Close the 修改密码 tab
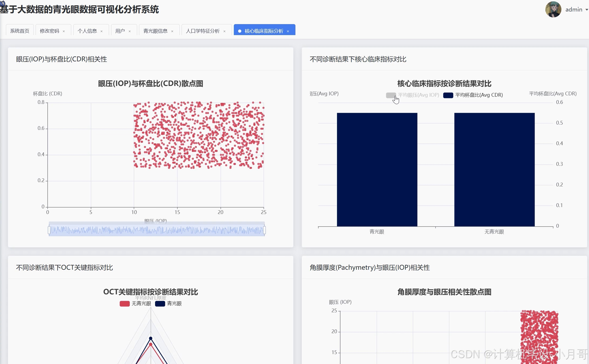Screen dimensions: 589x364 pos(64,31)
